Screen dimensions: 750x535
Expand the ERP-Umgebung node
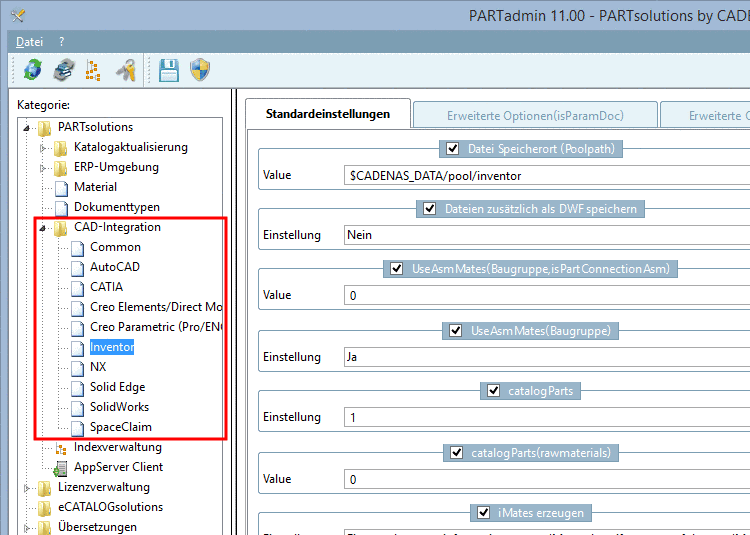pyautogui.click(x=43, y=168)
